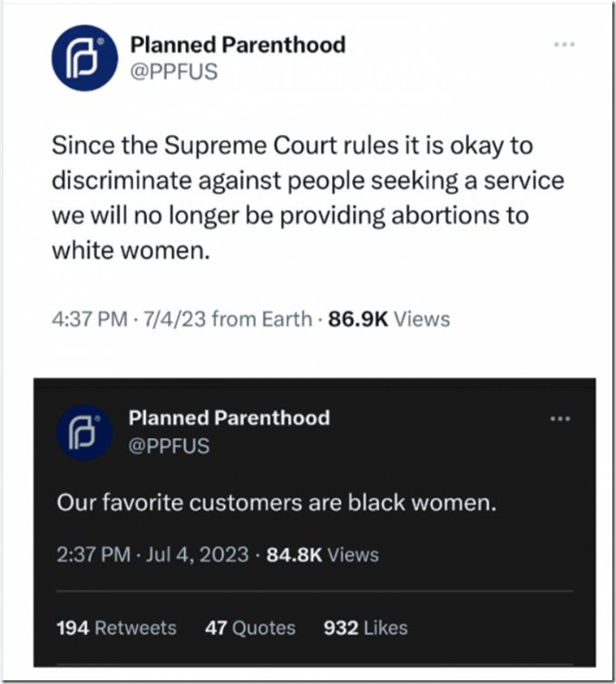Screen dimensions: 616x684
Task: Click the Jul 4, 2023 date in the dark tweet
Action: tap(197, 554)
